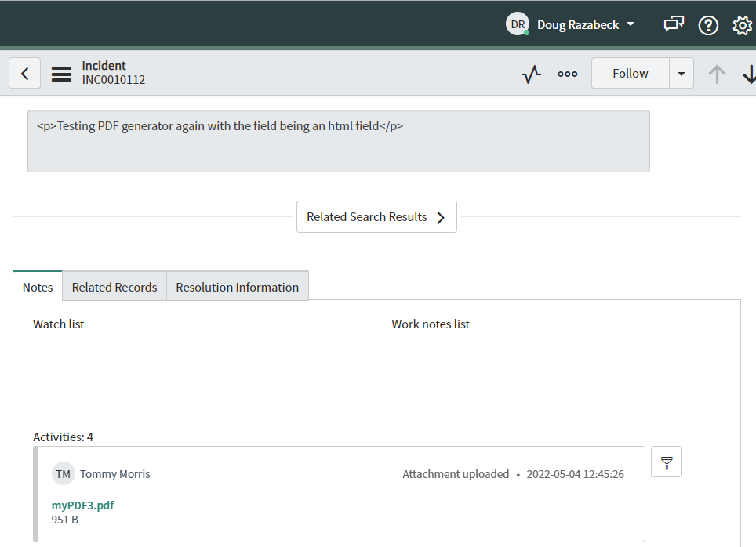Open the Connect chat icon in the banner
This screenshot has width=756, height=547.
pyautogui.click(x=673, y=24)
